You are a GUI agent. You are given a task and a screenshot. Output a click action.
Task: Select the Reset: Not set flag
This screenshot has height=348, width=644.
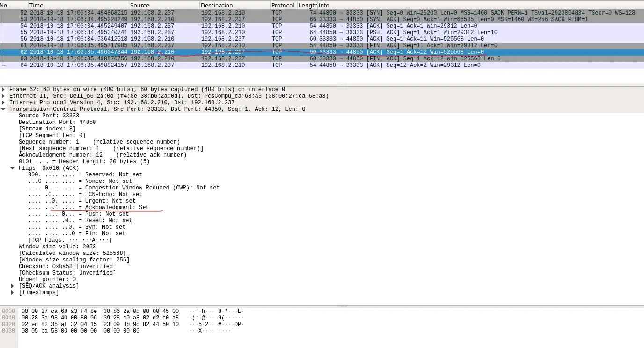tap(80, 220)
